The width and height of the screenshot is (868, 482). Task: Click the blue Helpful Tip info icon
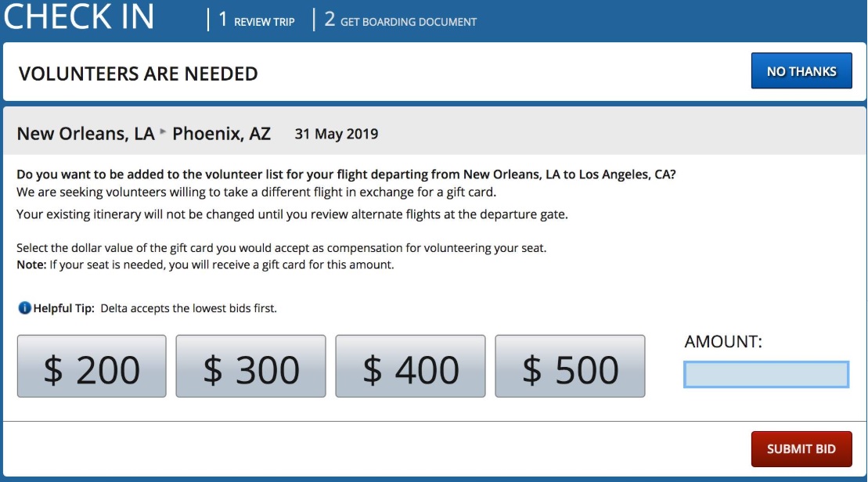click(x=25, y=308)
